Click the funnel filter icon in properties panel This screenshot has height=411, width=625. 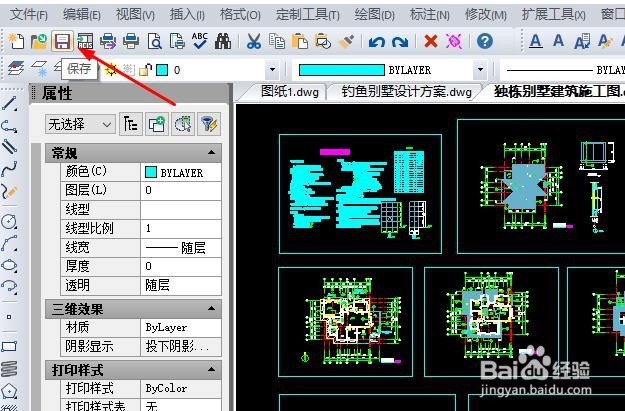point(209,124)
